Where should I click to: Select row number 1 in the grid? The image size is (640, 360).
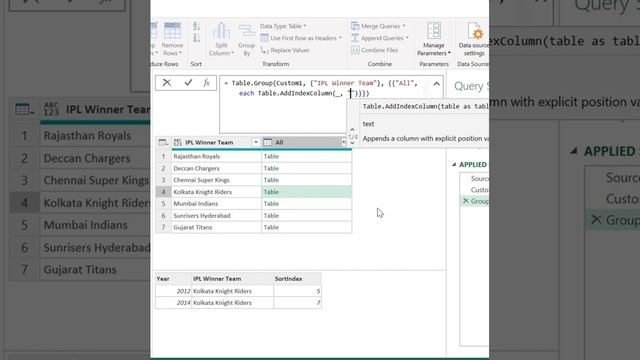point(163,156)
